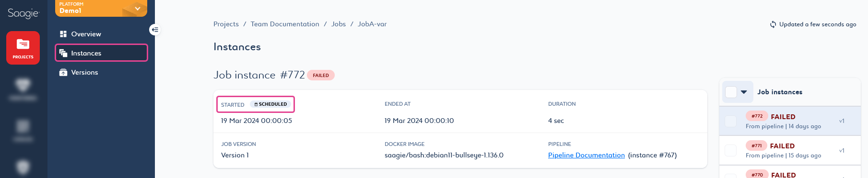The width and height of the screenshot is (868, 178).
Task: Collapse the sidebar with the arrow icon
Action: 154,30
